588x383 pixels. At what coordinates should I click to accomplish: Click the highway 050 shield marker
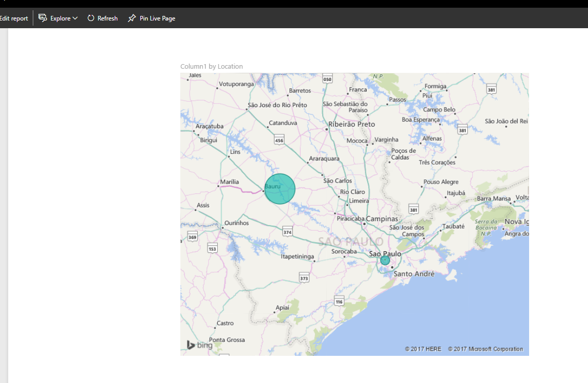point(327,78)
